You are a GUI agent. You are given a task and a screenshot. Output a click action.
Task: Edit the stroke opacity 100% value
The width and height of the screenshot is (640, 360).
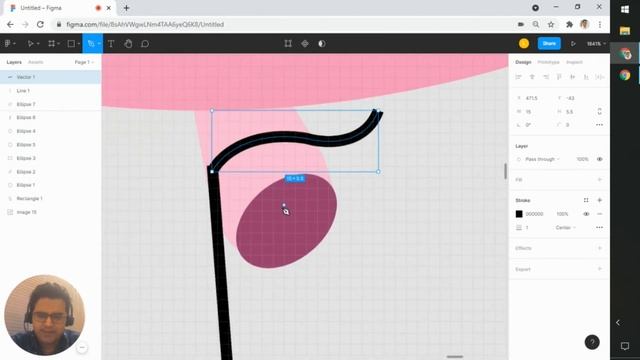(x=562, y=214)
